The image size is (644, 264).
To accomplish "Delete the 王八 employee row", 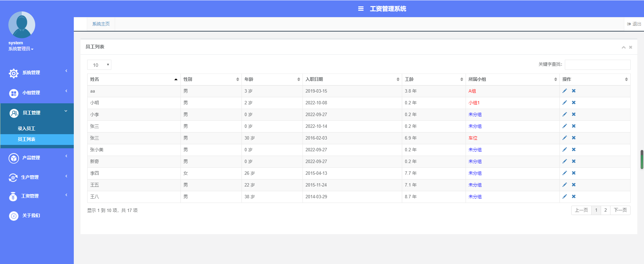I will pyautogui.click(x=574, y=197).
